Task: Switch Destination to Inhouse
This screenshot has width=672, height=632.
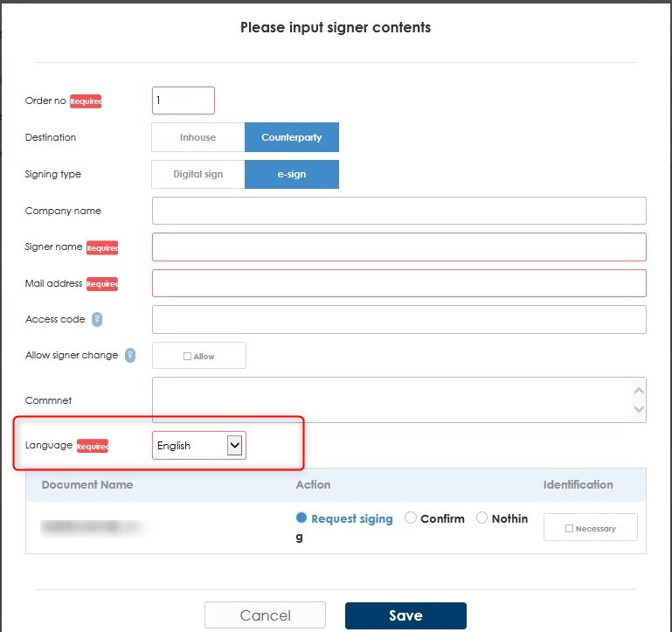Action: click(x=197, y=137)
